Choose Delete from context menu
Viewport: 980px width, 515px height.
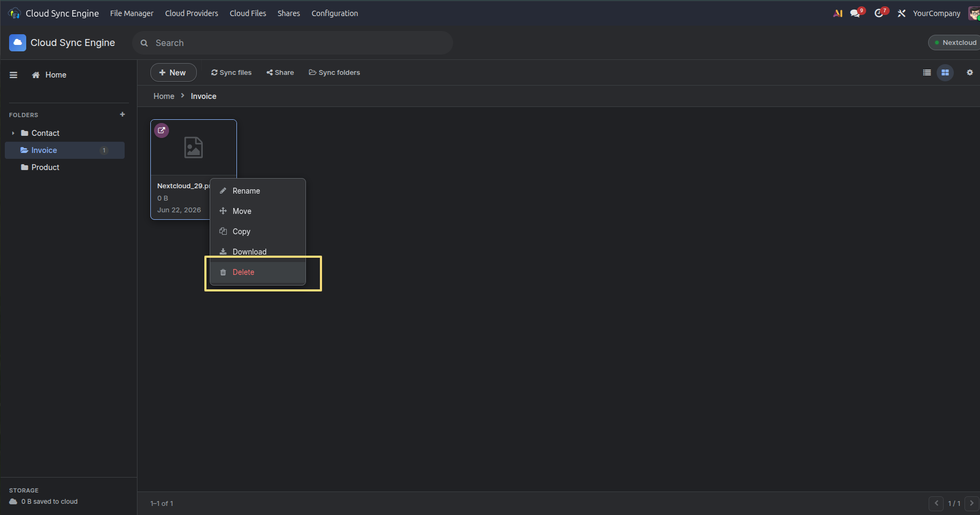258,272
